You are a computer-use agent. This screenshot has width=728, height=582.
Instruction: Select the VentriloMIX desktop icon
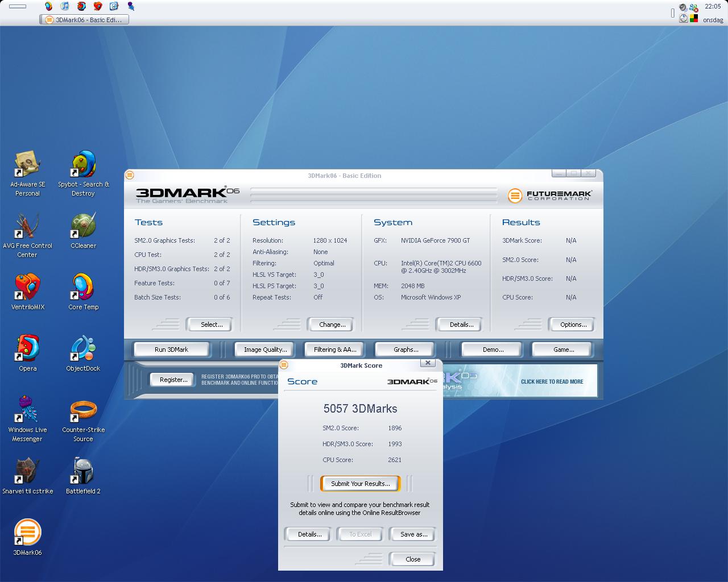coord(27,292)
